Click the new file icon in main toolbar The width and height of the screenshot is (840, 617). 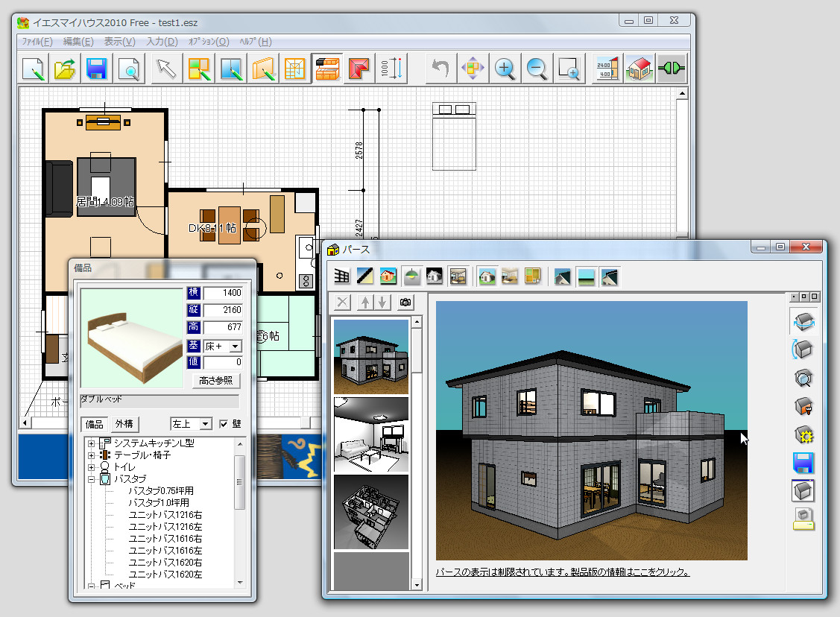tap(33, 69)
